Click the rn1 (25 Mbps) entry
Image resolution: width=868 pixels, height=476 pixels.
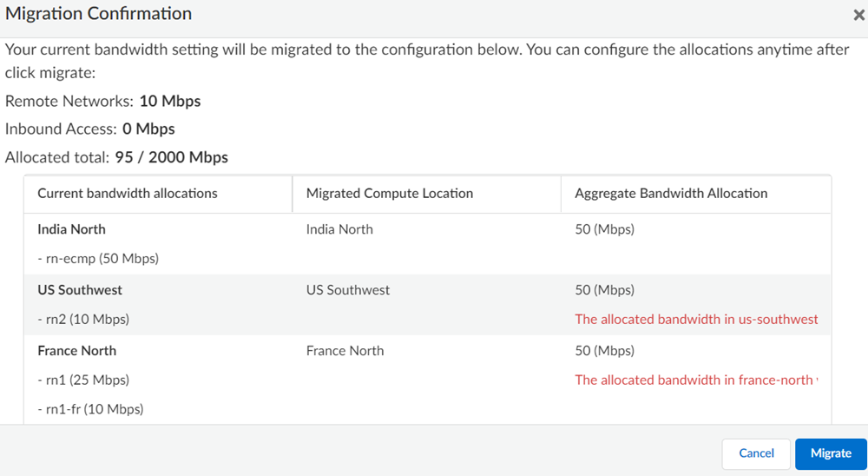[83, 380]
